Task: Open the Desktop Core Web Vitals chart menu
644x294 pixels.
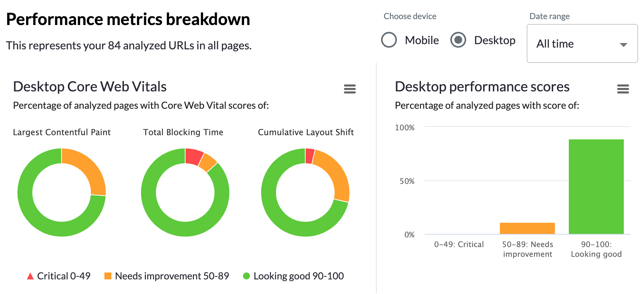Action: click(x=350, y=89)
